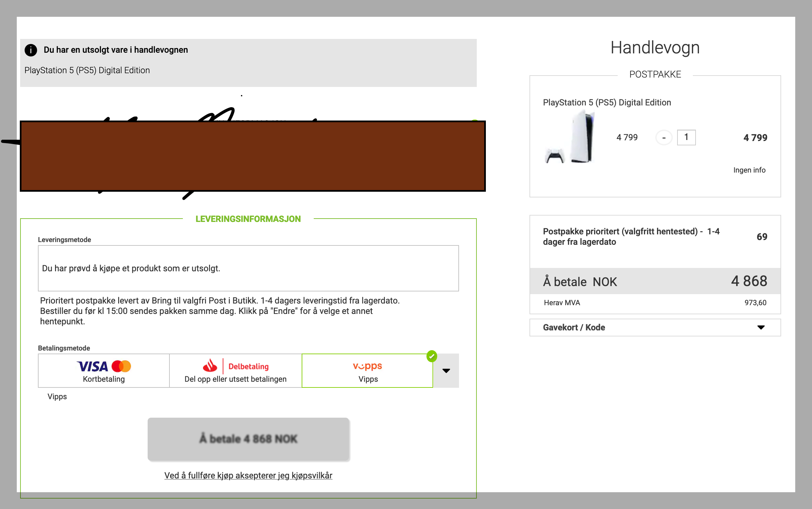
Task: Click 'Du har en utsolgt vare' notice heading
Action: [x=116, y=50]
